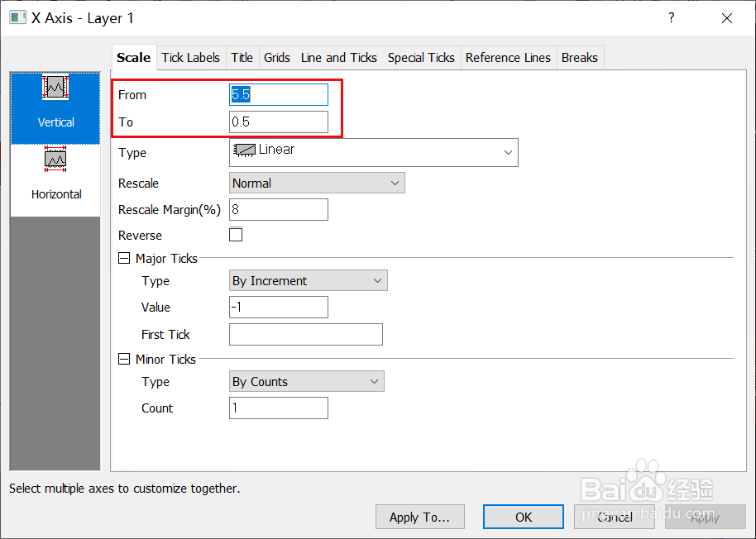The image size is (756, 539).
Task: Switch to the Tick Labels tab
Action: [191, 58]
